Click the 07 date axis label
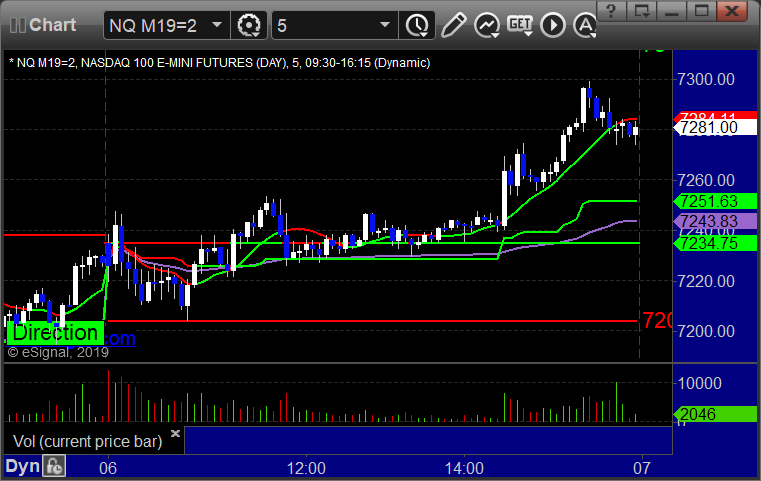761x481 pixels. point(642,468)
